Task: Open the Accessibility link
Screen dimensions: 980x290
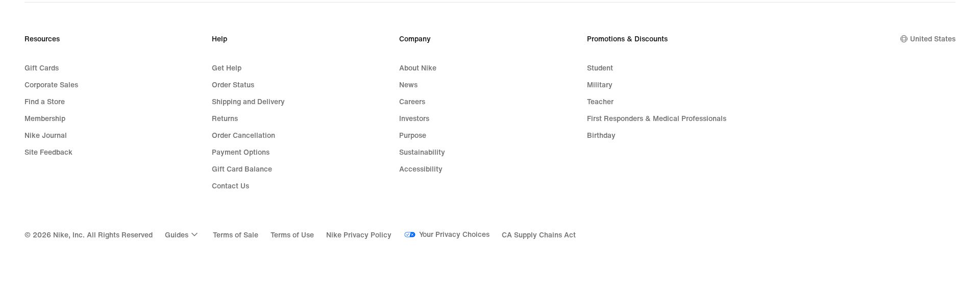Action: [x=421, y=169]
